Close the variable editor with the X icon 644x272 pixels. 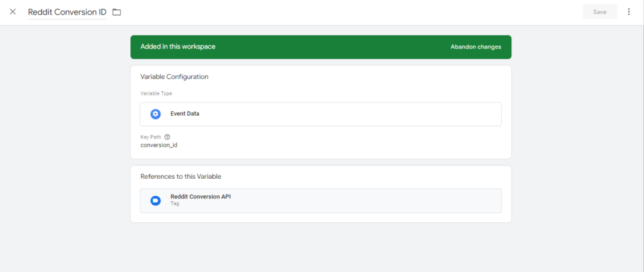pyautogui.click(x=13, y=12)
